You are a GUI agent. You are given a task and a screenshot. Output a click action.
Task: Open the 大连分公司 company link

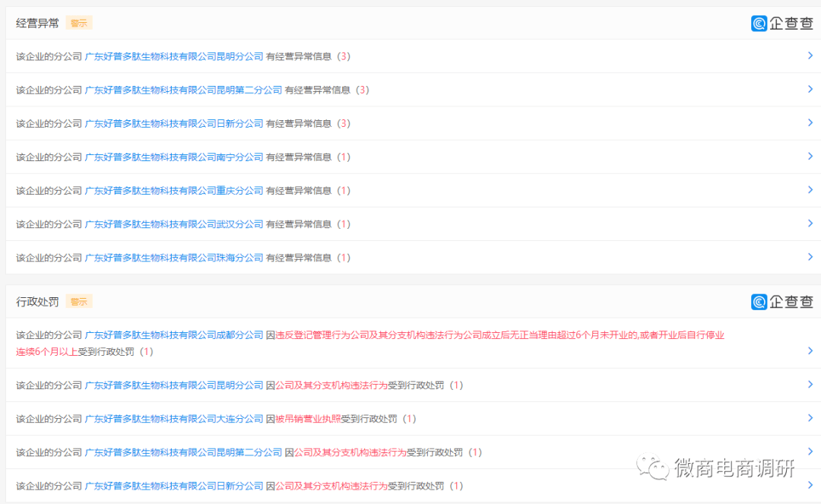pyautogui.click(x=174, y=418)
